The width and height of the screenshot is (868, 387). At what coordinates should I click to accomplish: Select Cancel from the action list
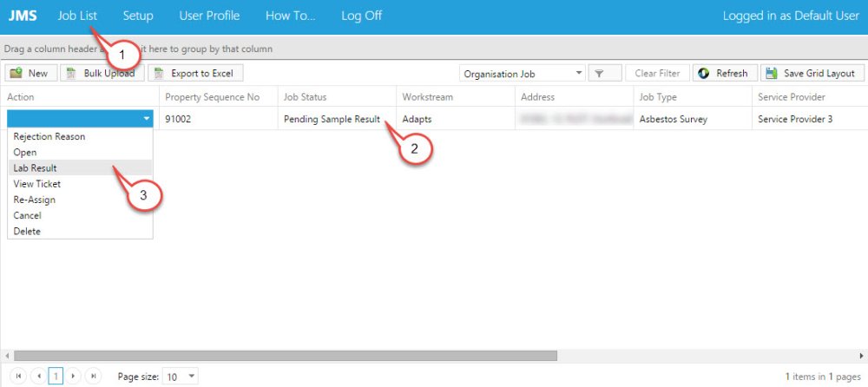point(80,215)
